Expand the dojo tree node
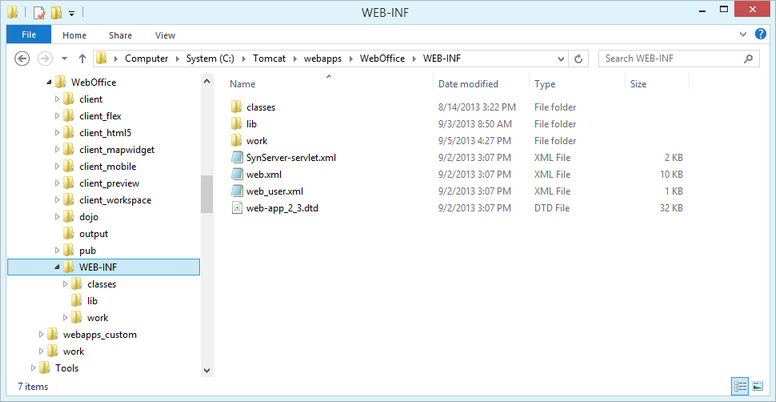776x402 pixels. pyautogui.click(x=57, y=217)
